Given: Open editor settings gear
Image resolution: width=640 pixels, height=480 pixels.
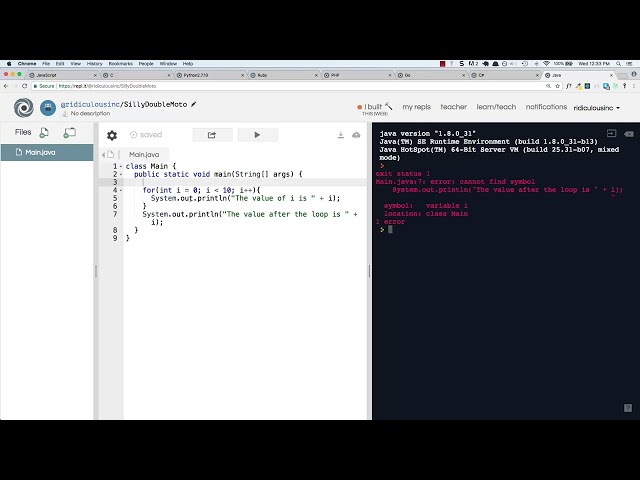Looking at the screenshot, I should pyautogui.click(x=112, y=135).
